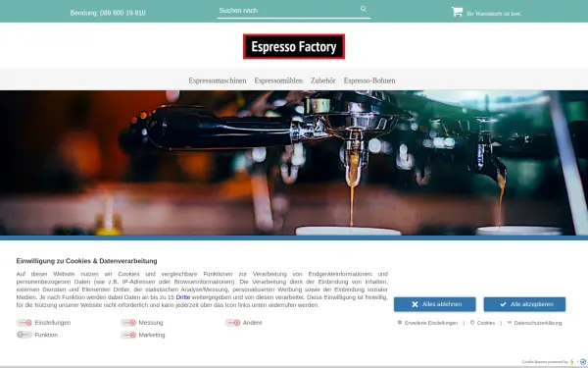The width and height of the screenshot is (588, 368).
Task: Open the Datenschutzerklärung link
Action: pyautogui.click(x=538, y=323)
